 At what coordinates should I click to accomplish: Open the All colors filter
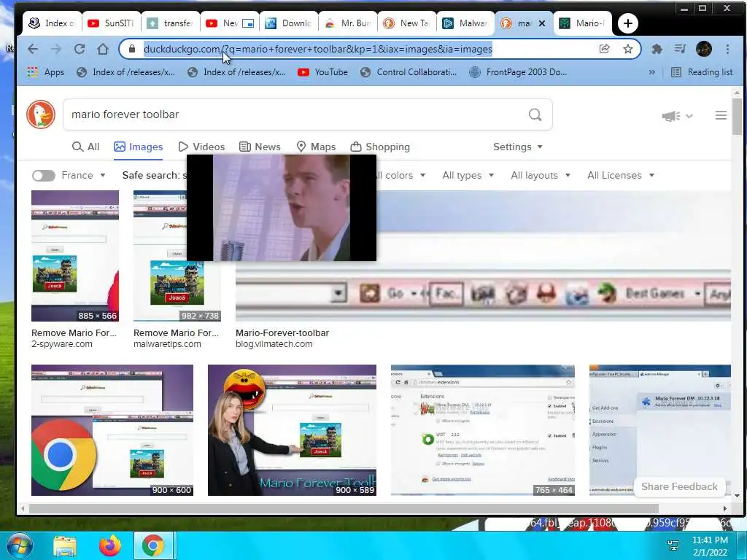401,175
